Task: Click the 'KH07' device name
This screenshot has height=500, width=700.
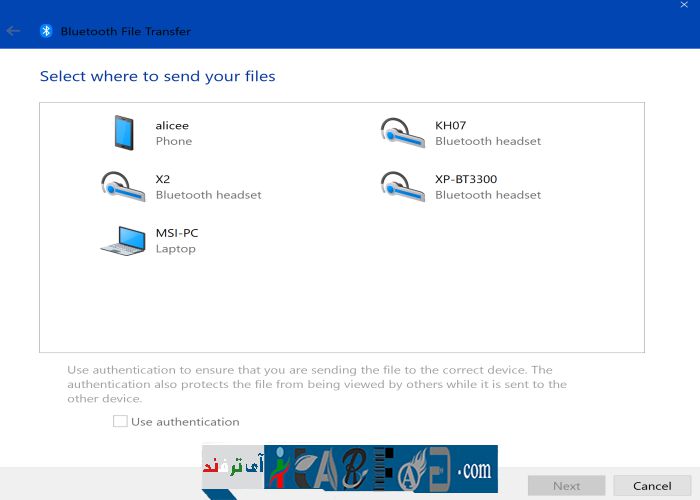Action: [451, 125]
